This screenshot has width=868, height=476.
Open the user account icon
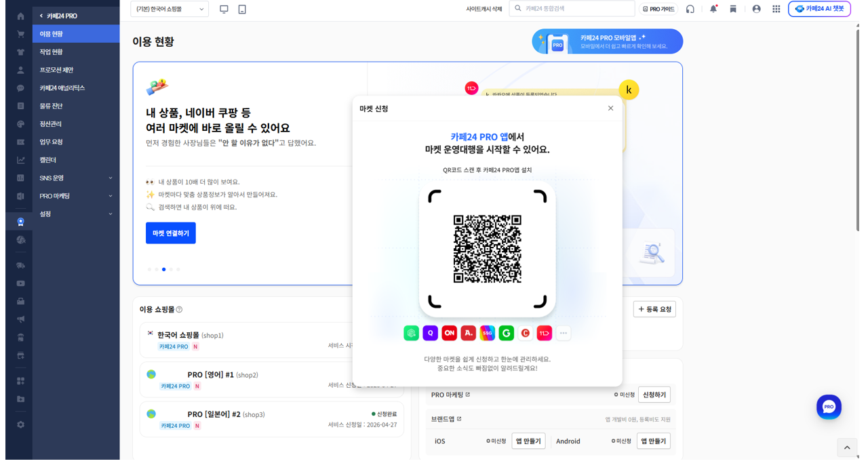(x=756, y=9)
